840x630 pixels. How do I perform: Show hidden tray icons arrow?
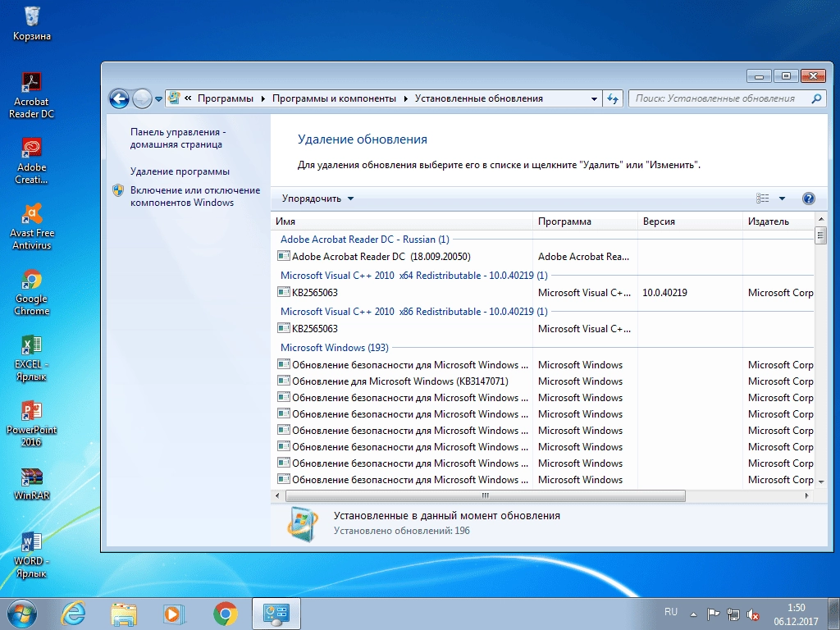(x=693, y=614)
